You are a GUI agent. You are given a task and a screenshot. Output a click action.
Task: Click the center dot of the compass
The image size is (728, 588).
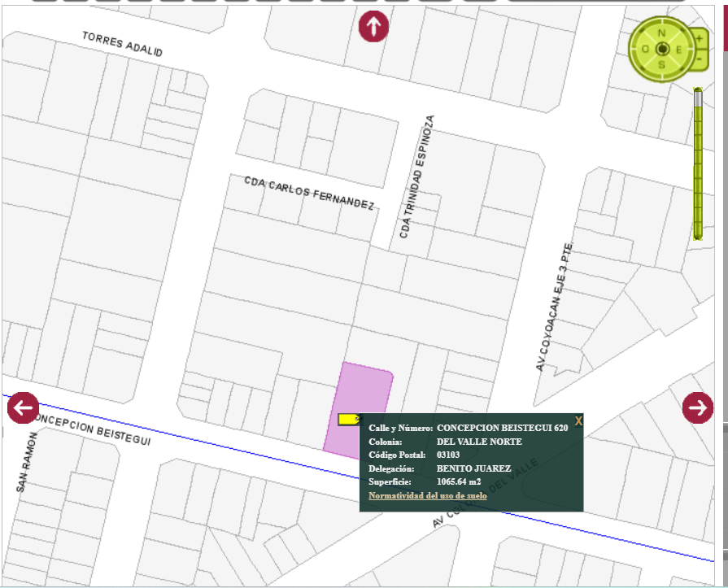(661, 49)
